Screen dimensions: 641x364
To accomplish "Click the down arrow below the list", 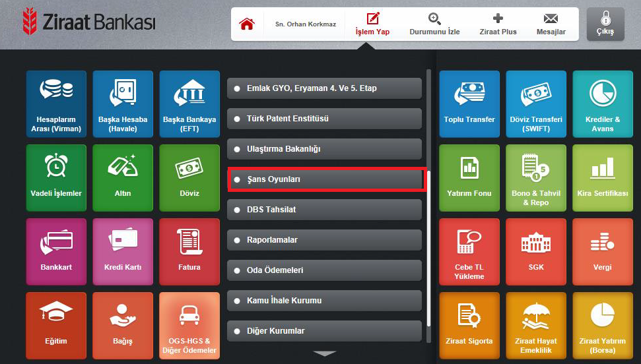I will [x=325, y=353].
